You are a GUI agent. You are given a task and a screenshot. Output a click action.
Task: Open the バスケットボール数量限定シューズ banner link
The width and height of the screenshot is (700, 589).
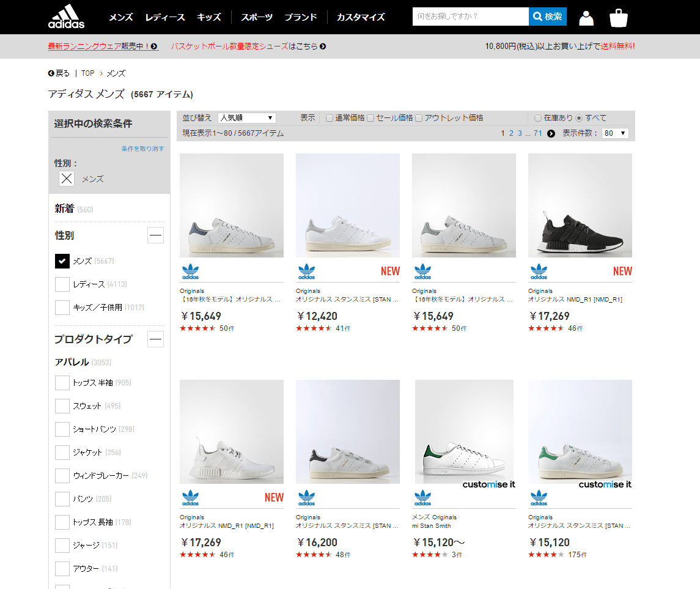(x=245, y=46)
